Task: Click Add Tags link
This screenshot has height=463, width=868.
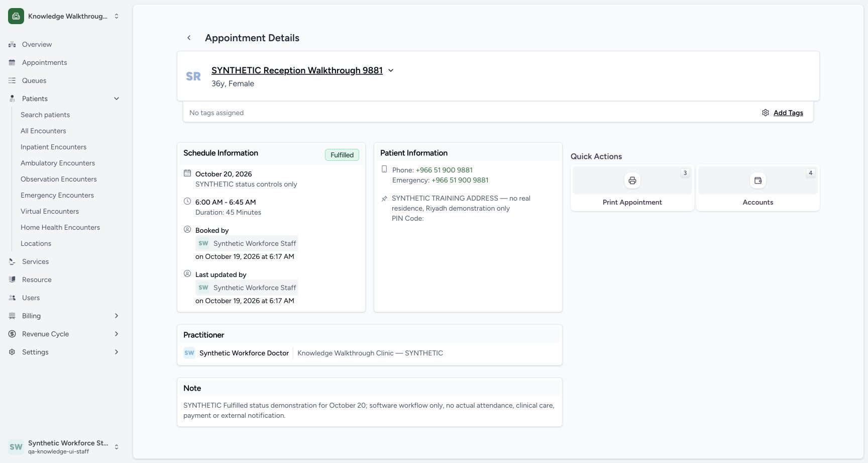Action: click(788, 113)
